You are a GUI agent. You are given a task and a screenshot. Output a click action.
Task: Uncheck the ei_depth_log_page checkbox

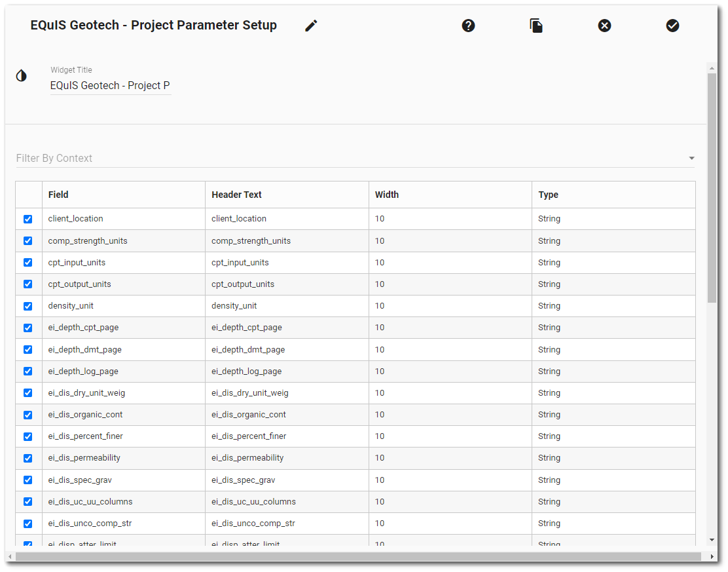pyautogui.click(x=28, y=372)
